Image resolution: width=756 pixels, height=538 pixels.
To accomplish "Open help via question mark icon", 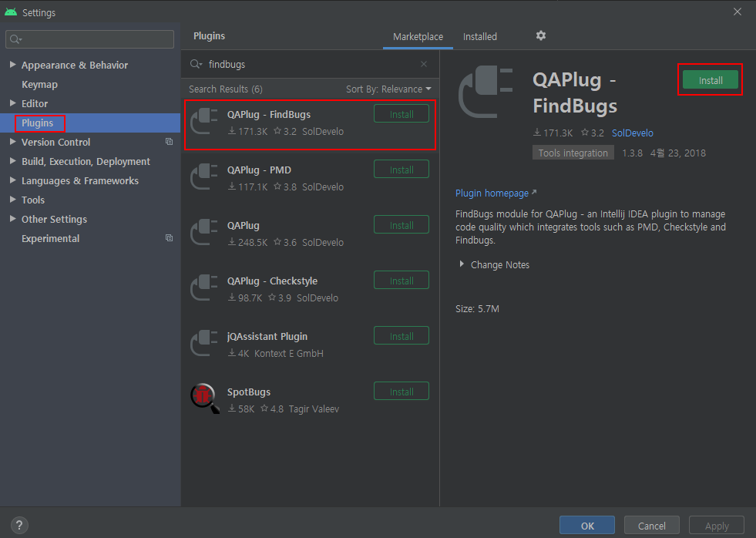I will 19,526.
